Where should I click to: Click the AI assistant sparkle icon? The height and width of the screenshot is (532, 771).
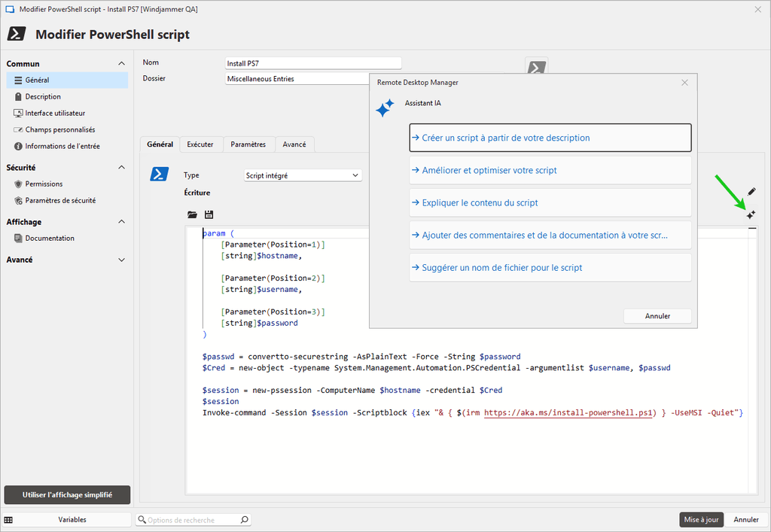(751, 215)
